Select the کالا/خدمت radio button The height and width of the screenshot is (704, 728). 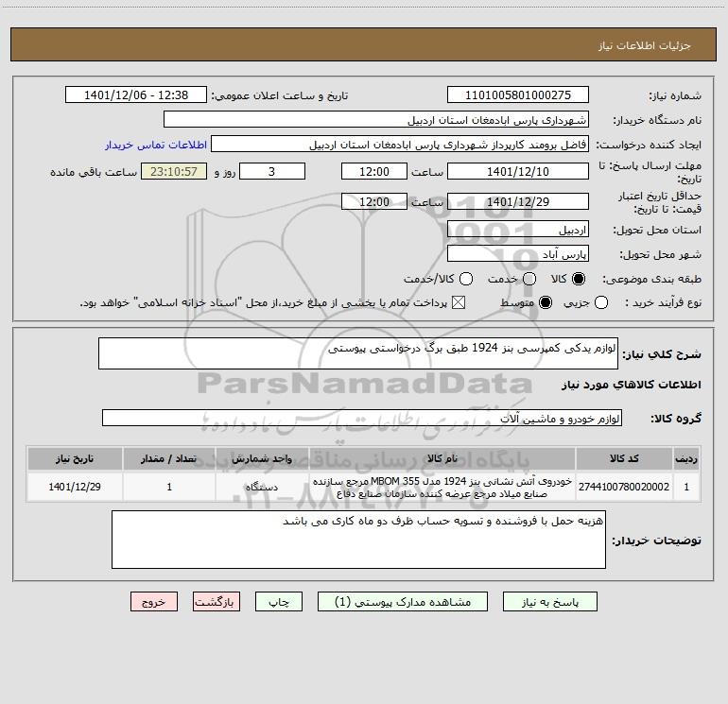coord(466,279)
